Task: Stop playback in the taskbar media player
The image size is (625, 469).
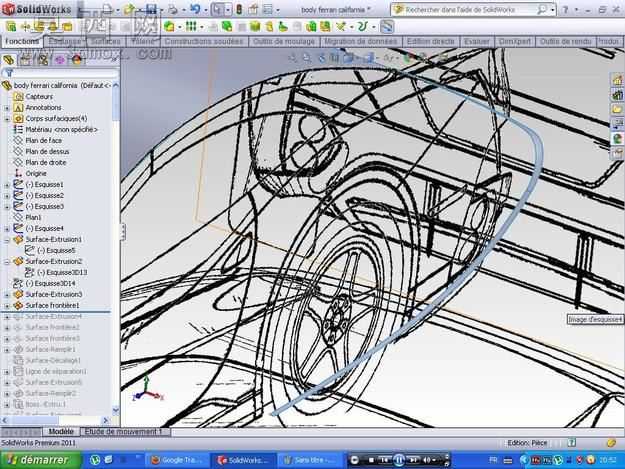Action: tap(371, 460)
